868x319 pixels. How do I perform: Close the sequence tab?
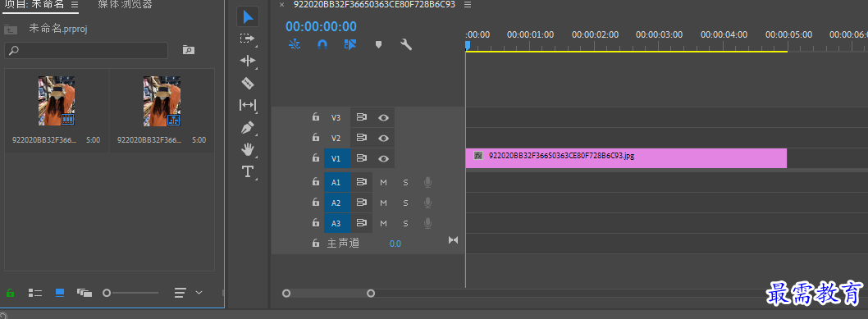[281, 5]
